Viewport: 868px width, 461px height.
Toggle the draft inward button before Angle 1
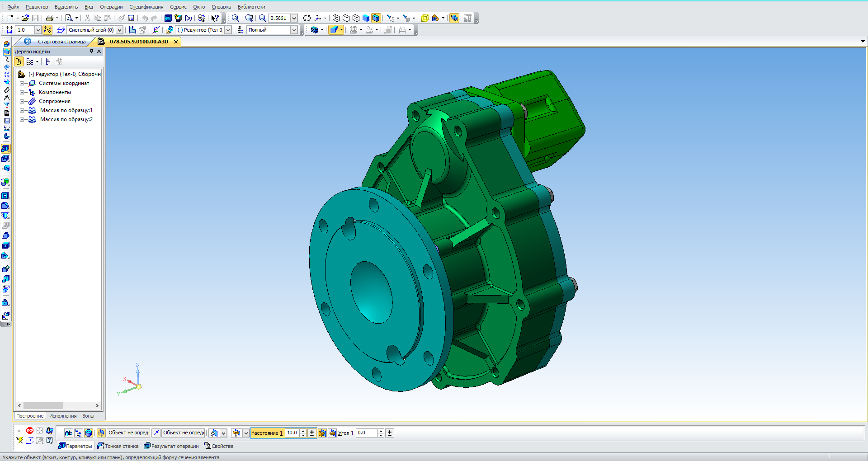332,433
